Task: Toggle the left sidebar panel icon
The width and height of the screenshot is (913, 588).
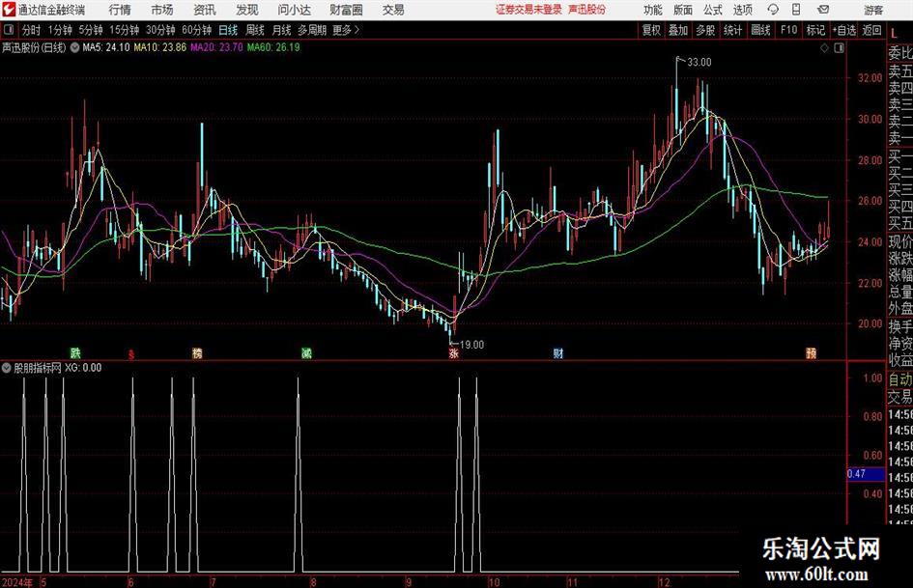Action: pyautogui.click(x=9, y=30)
